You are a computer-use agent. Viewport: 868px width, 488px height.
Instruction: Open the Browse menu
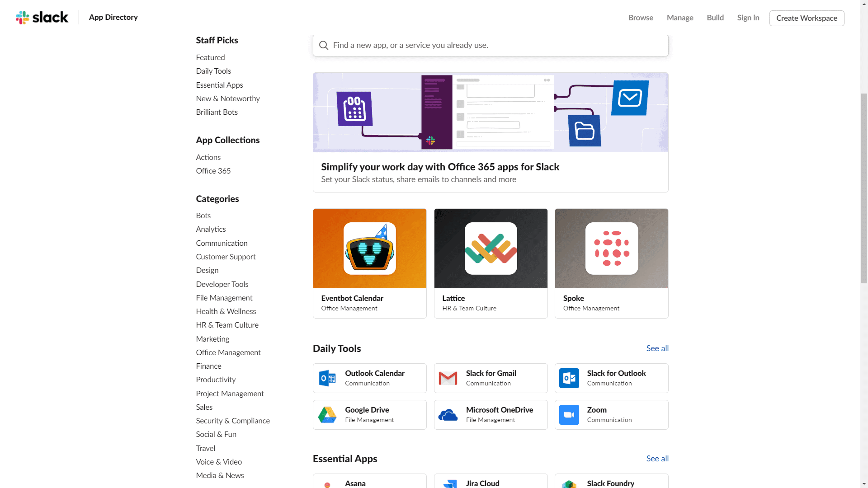pos(641,18)
